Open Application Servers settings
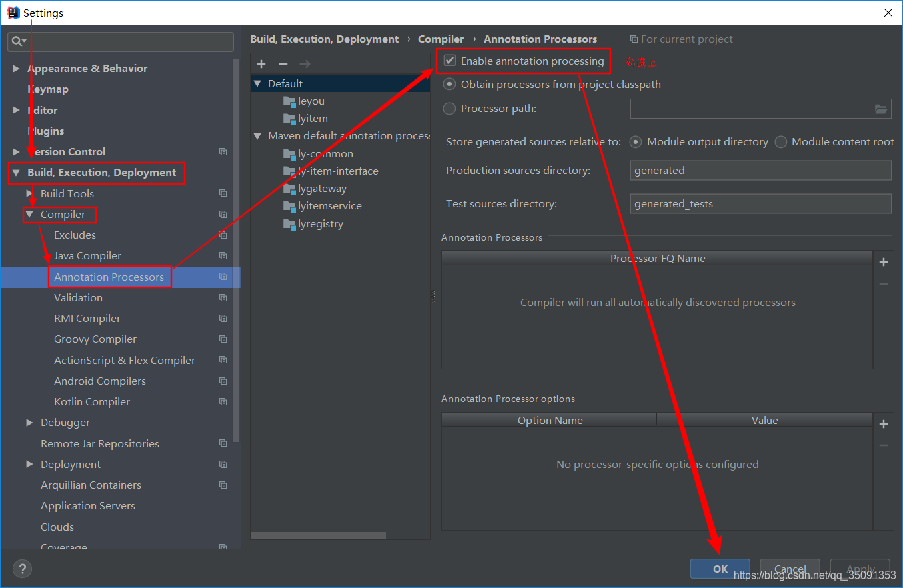The height and width of the screenshot is (588, 903). [88, 506]
